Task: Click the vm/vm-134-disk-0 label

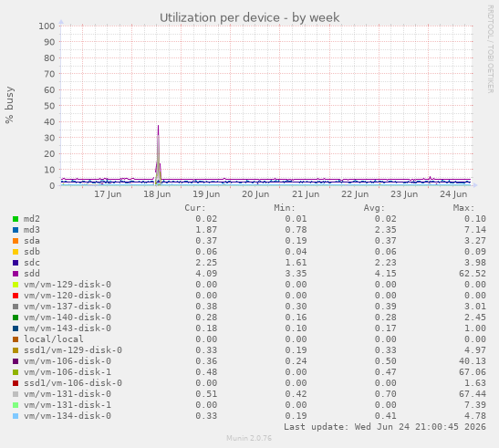Action: tap(68, 416)
